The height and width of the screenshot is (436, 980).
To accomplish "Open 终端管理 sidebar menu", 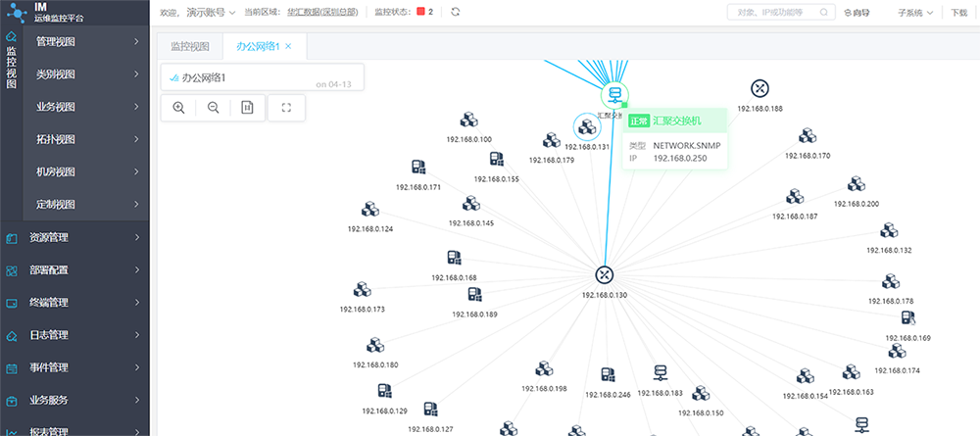I will (74, 303).
